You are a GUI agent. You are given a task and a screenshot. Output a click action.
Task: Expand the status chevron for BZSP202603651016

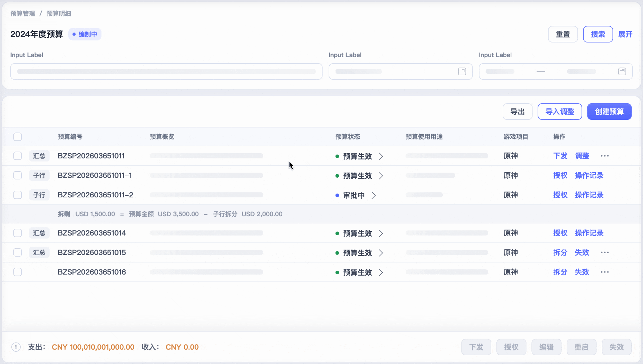click(x=381, y=273)
